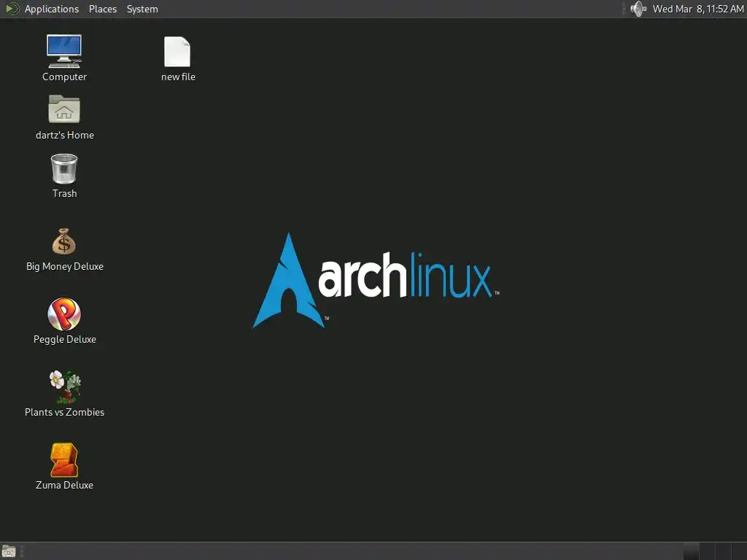Open the calendar from the clock
747x560 pixels.
click(x=698, y=9)
